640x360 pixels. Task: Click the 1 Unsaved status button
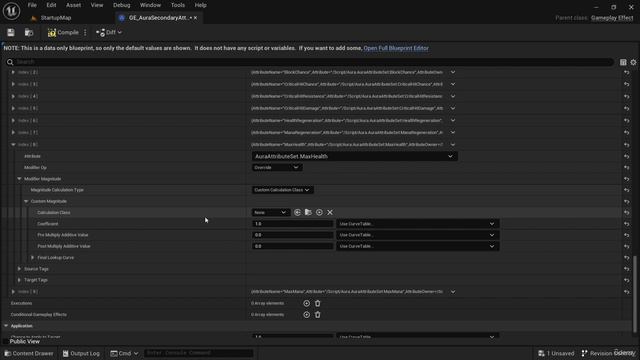[x=556, y=353]
